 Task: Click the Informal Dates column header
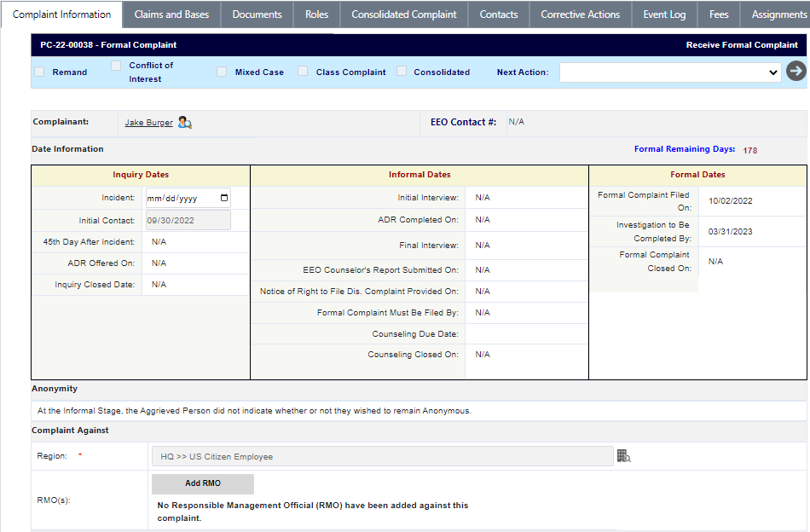click(419, 175)
